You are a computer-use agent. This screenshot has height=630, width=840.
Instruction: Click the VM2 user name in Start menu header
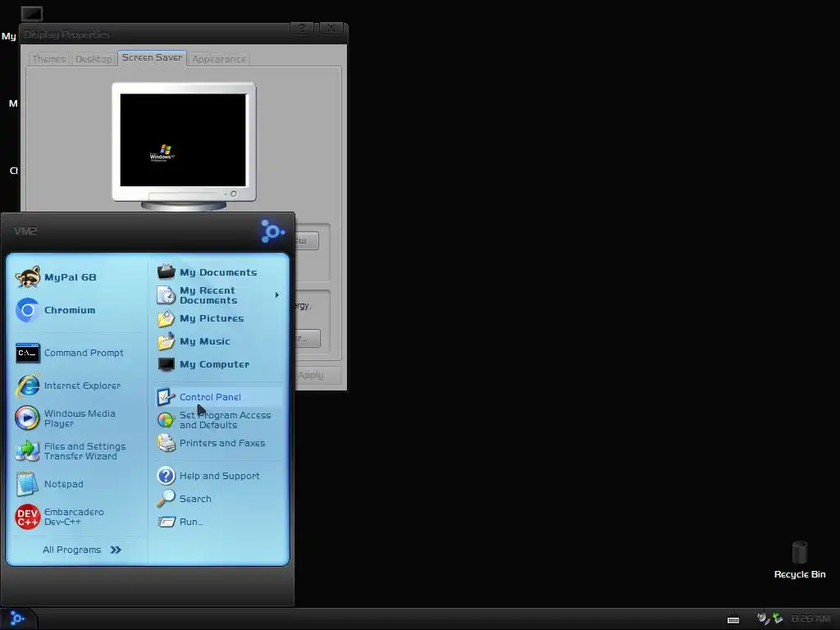click(x=25, y=231)
